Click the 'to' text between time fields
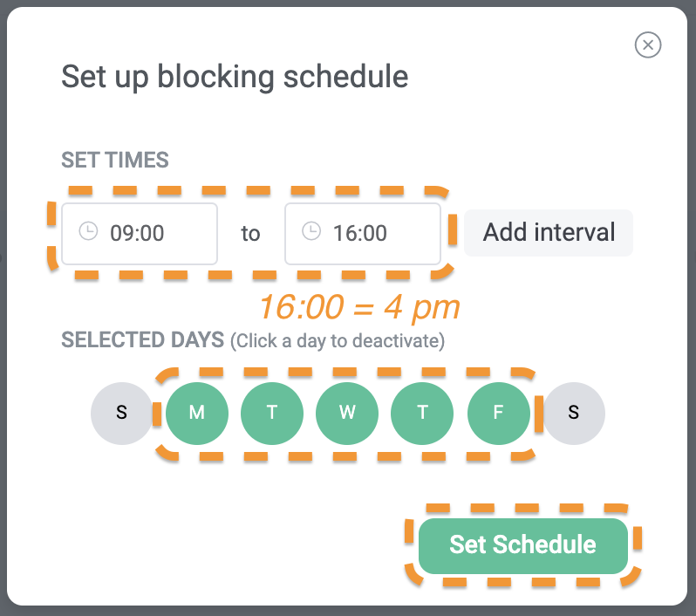The image size is (696, 616). click(x=251, y=234)
